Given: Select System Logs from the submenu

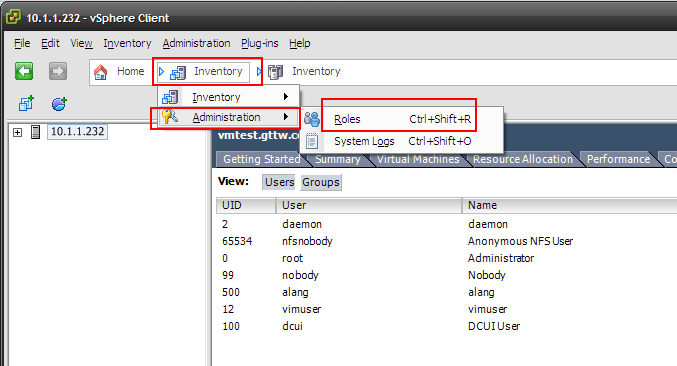Looking at the screenshot, I should click(402, 141).
